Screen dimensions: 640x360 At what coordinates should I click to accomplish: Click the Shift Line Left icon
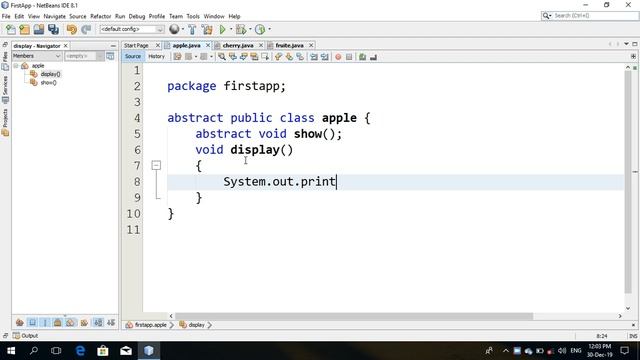(314, 57)
